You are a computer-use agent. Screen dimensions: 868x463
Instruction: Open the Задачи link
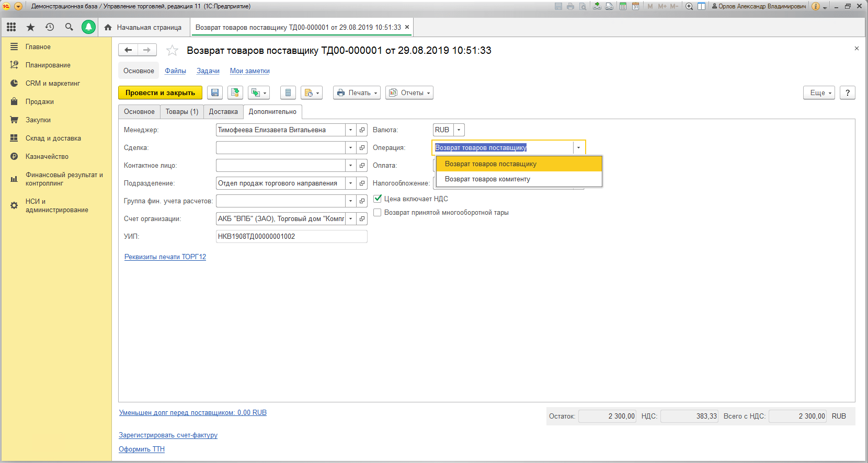[x=208, y=71]
